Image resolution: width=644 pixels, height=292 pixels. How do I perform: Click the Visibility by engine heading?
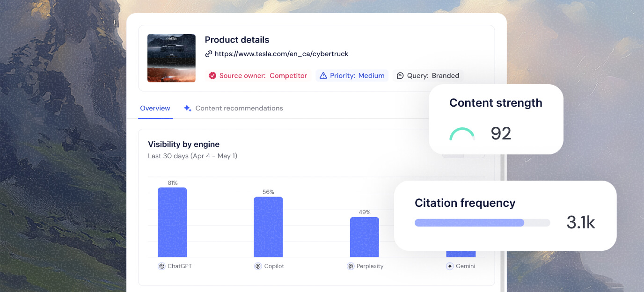coord(184,144)
